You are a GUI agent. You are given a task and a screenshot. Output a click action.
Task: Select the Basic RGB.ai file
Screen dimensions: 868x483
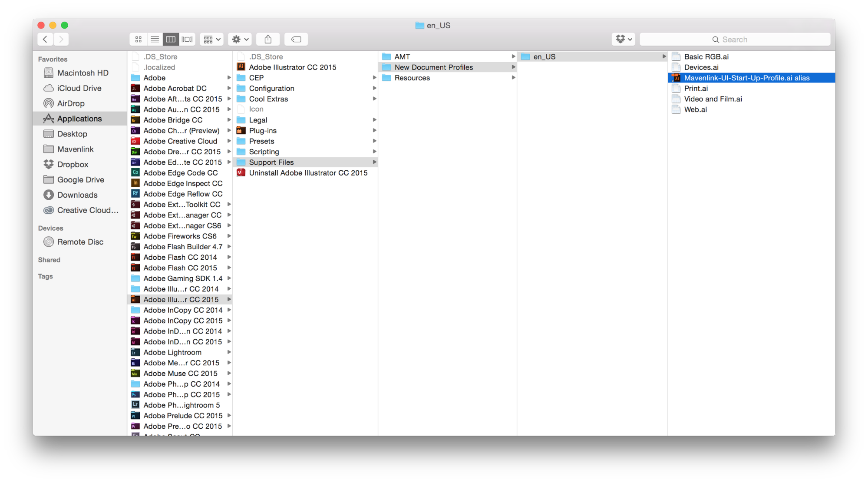[x=751, y=56]
